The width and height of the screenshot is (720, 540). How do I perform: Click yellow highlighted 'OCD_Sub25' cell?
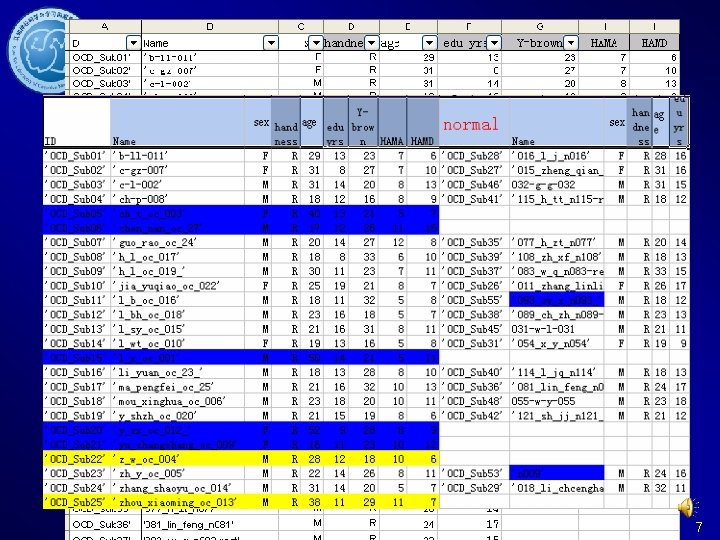pos(77,502)
